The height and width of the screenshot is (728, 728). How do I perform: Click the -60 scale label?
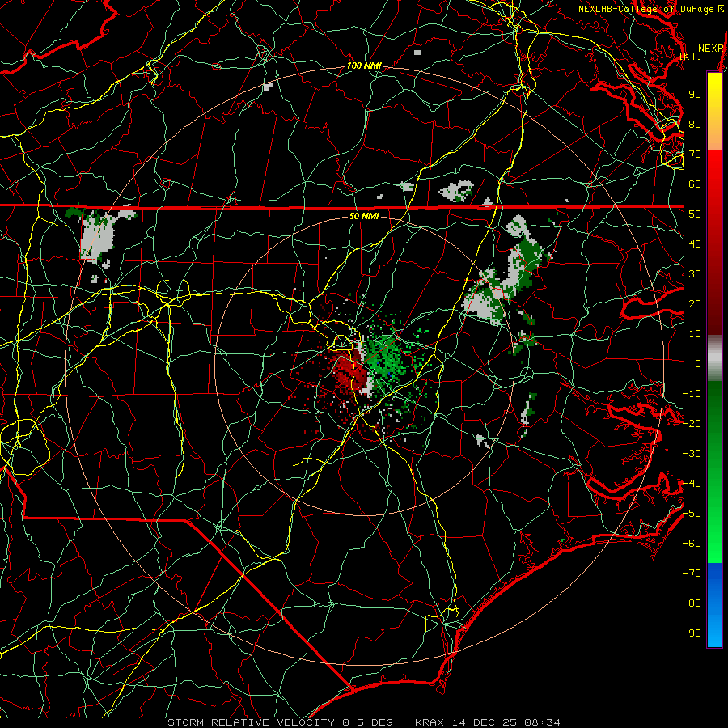pos(692,544)
